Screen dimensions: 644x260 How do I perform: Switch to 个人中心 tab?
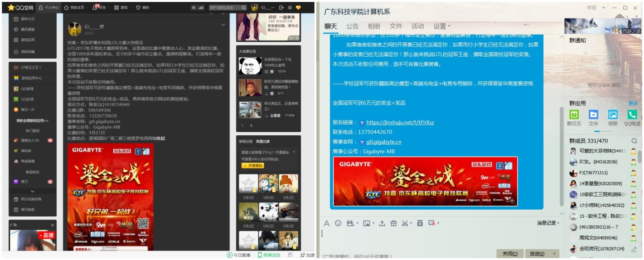pyautogui.click(x=48, y=8)
